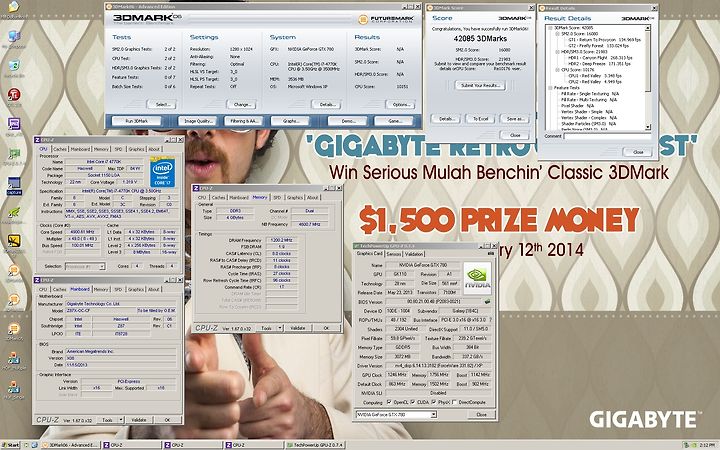The height and width of the screenshot is (450, 720).
Task: Click Details button under System in 3DMark06
Action: (x=326, y=105)
